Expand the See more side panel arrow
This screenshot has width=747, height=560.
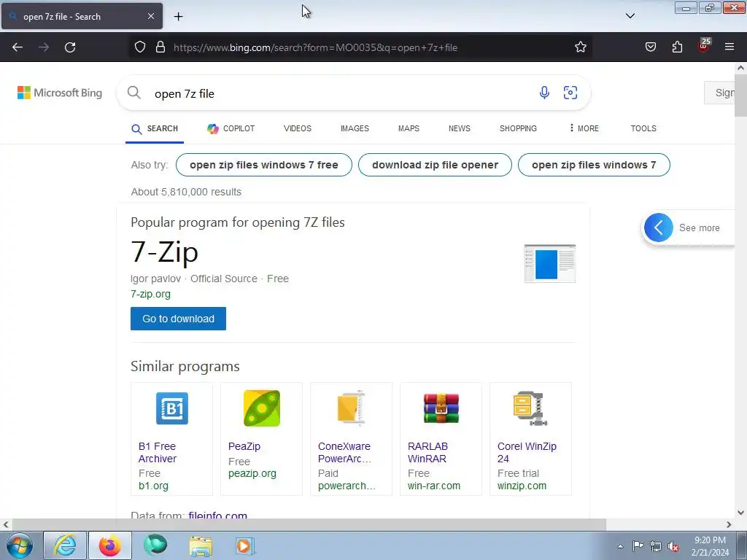pos(659,227)
